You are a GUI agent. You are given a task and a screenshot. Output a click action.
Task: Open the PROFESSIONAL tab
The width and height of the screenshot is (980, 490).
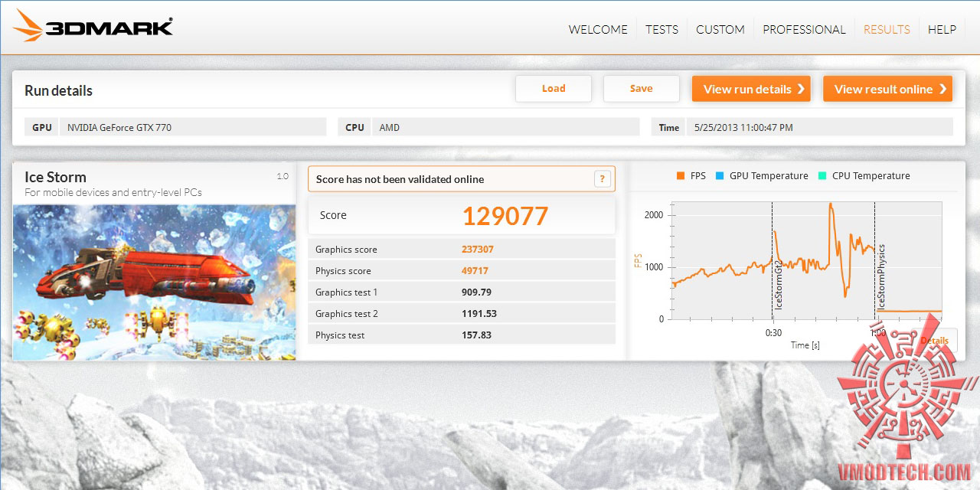pos(804,30)
